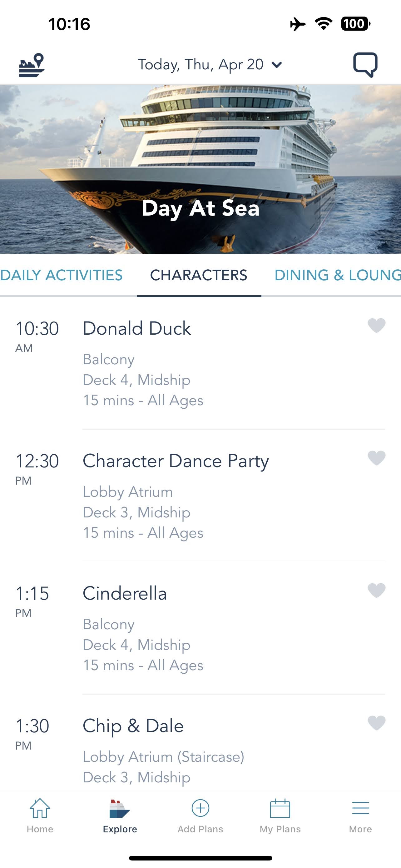This screenshot has width=401, height=868.
Task: Select the Characters tab
Action: (199, 275)
